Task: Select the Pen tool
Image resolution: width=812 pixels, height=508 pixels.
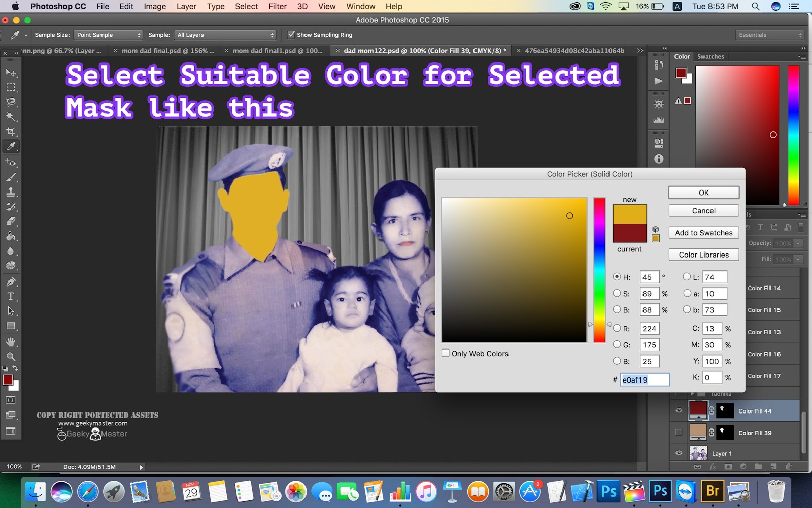Action: (11, 281)
